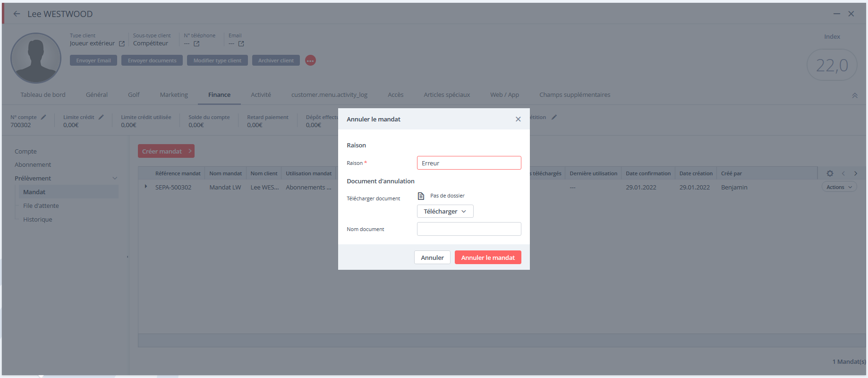Open the Articles spéciaux tab
Image resolution: width=868 pixels, height=378 pixels.
click(x=447, y=95)
